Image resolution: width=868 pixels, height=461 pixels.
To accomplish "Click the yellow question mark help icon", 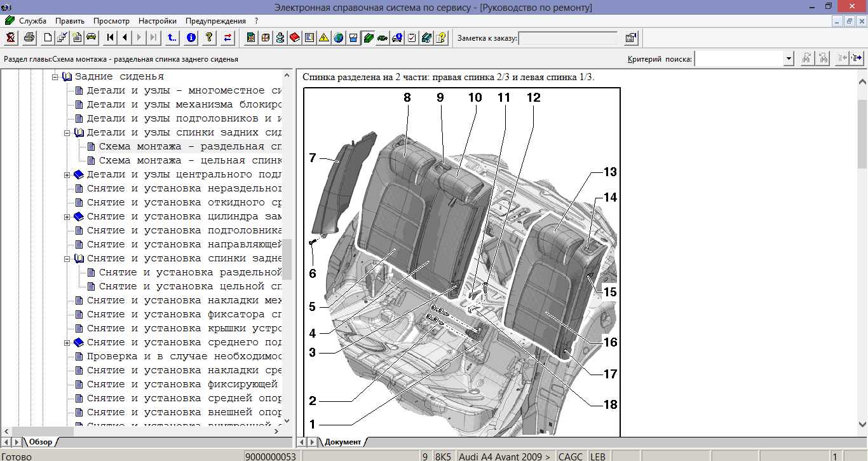I will point(209,38).
